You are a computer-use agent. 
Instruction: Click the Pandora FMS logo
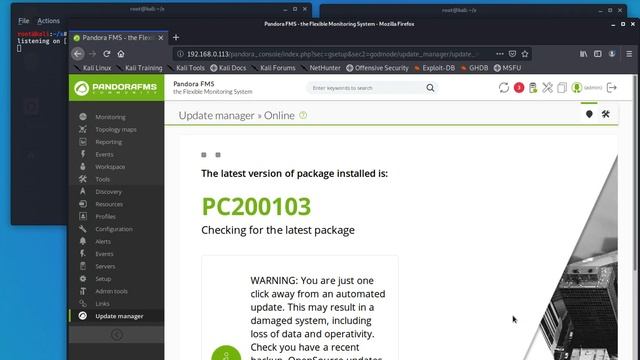coord(116,88)
